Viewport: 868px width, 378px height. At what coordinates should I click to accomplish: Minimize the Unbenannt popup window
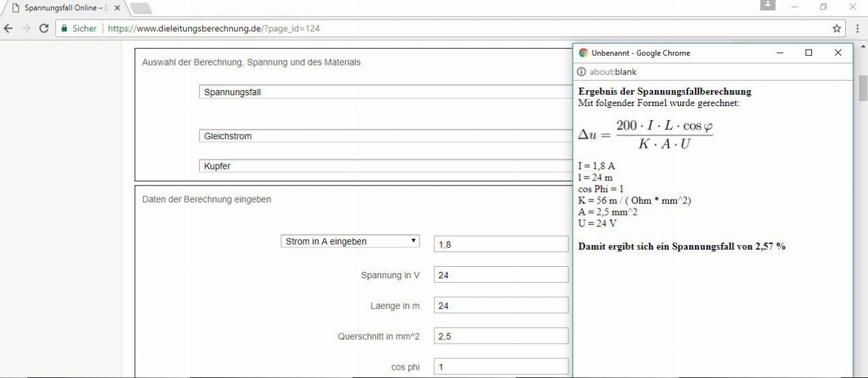(780, 53)
